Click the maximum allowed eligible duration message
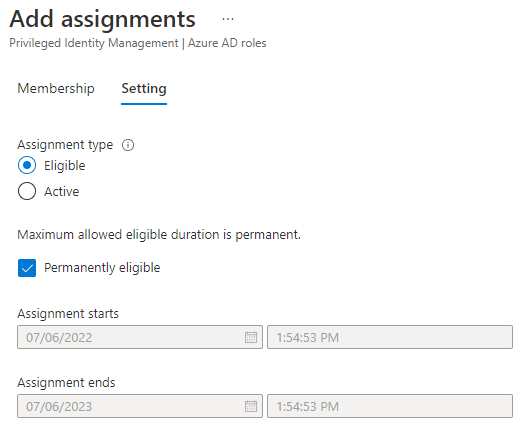Screen dimensions: 532x433 (159, 235)
